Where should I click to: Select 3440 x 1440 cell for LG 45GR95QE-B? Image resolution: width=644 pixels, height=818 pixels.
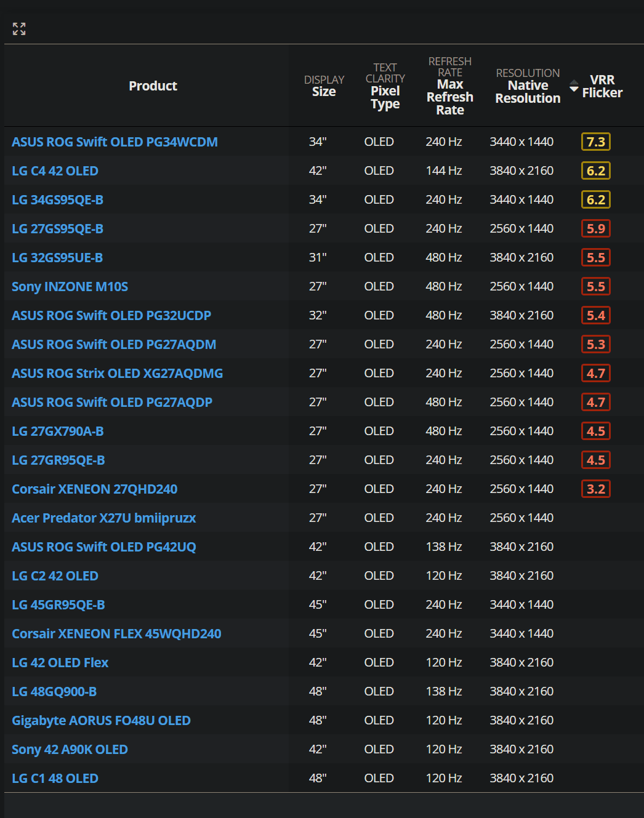pyautogui.click(x=521, y=605)
